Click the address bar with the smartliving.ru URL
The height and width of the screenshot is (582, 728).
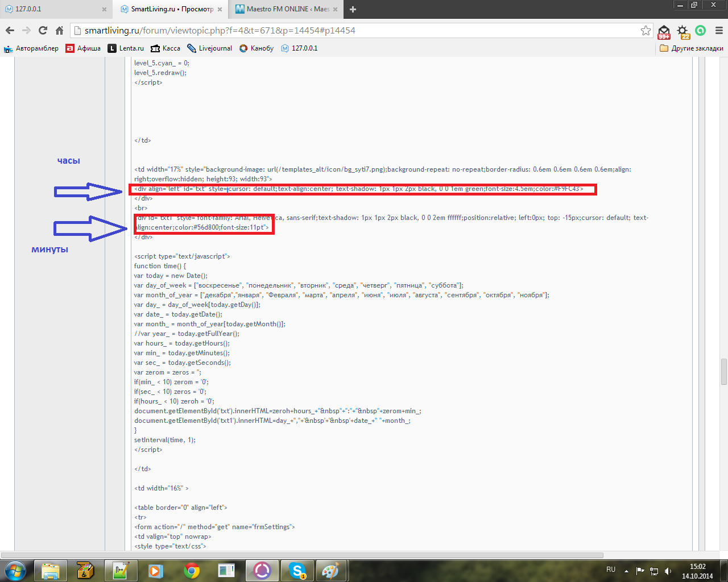pyautogui.click(x=358, y=31)
